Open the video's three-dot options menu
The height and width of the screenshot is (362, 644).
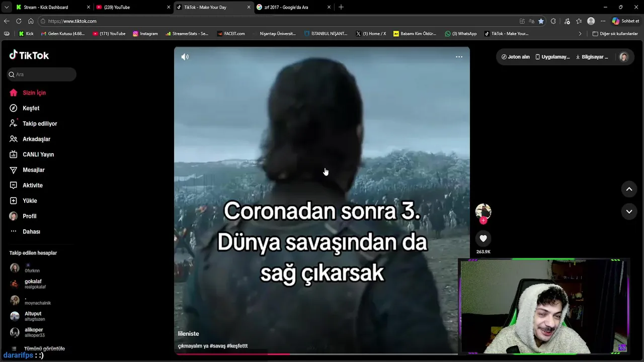459,57
